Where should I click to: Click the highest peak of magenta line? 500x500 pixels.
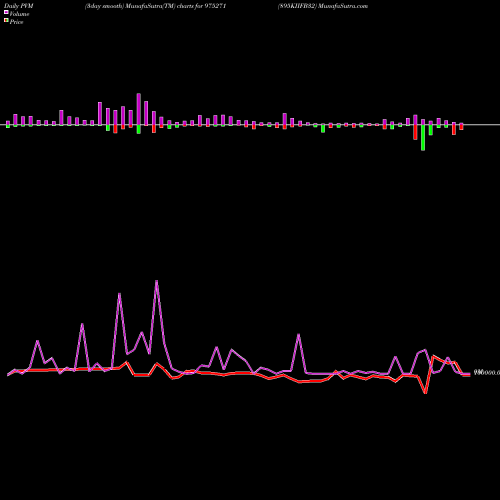(x=157, y=281)
